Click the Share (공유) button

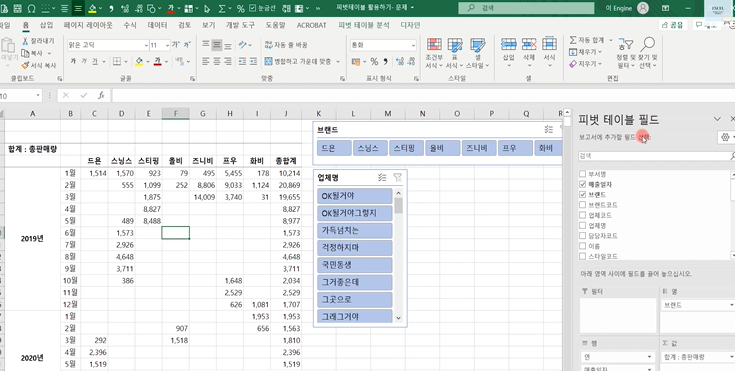pos(673,25)
